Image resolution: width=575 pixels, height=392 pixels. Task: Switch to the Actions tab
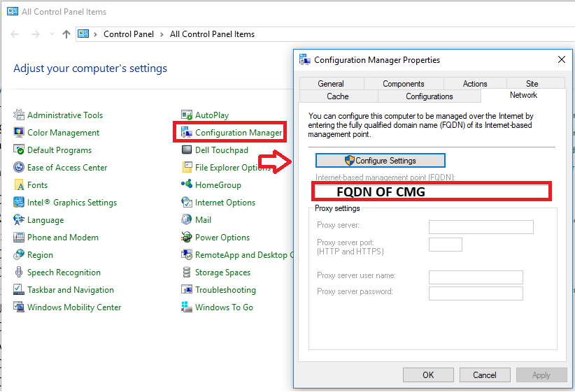pyautogui.click(x=475, y=84)
